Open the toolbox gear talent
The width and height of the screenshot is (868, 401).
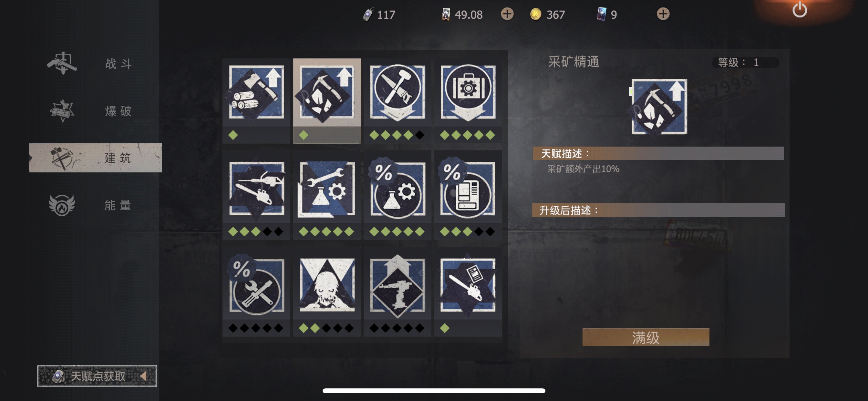click(468, 92)
